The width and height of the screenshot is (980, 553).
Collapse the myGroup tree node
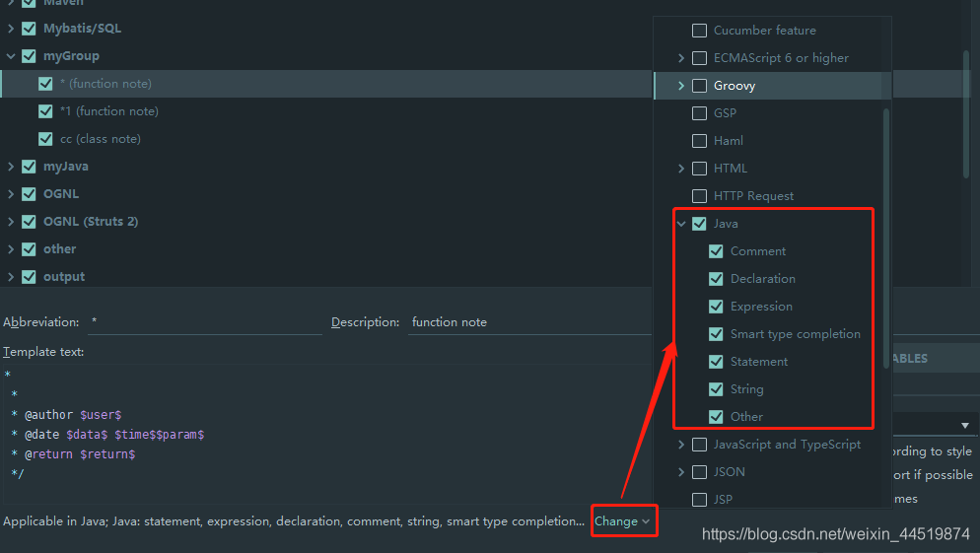11,55
